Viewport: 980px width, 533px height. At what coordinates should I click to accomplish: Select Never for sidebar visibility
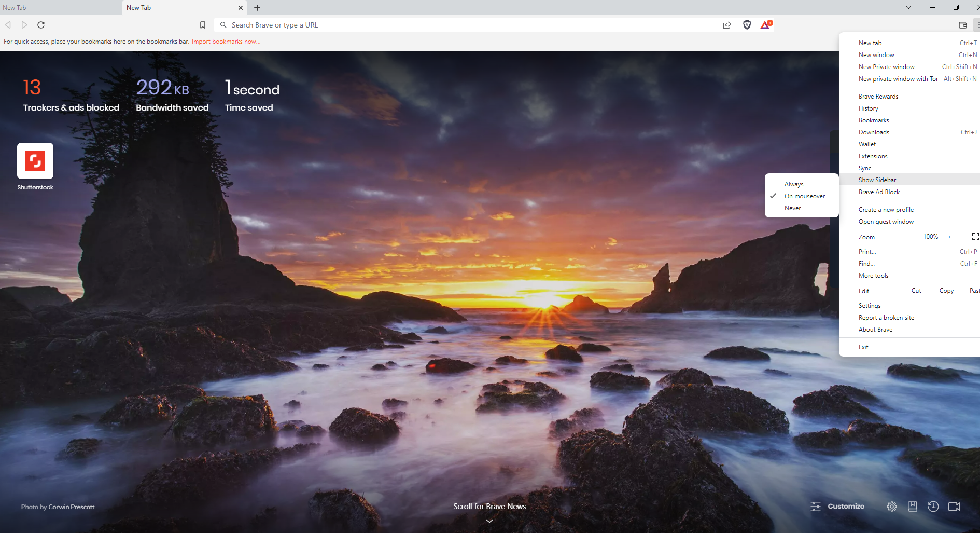pyautogui.click(x=792, y=208)
